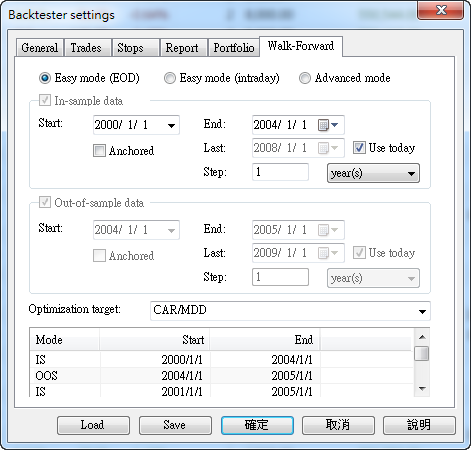Open Out-of-sample Start date dropdown
Image resolution: width=471 pixels, height=450 pixels.
coord(171,230)
